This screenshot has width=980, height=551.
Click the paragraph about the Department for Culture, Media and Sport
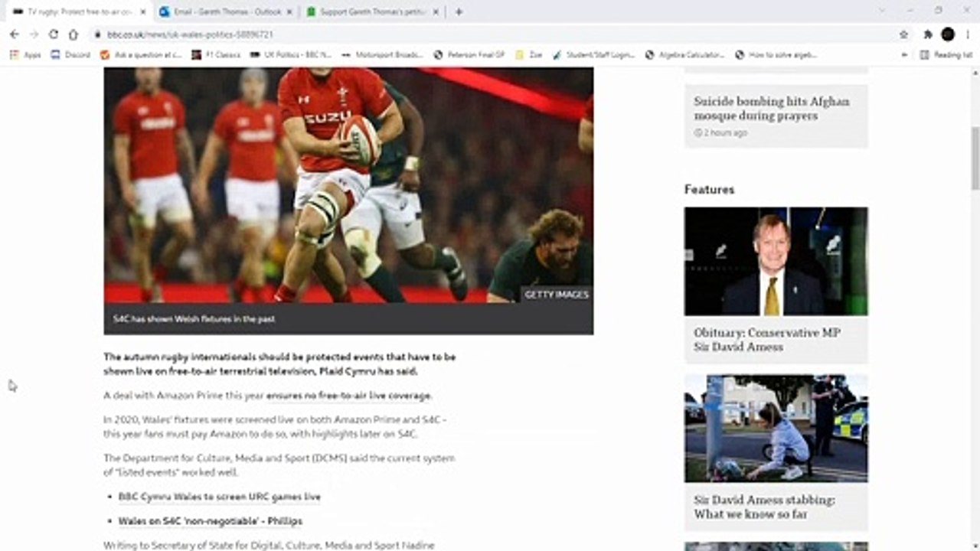click(279, 465)
